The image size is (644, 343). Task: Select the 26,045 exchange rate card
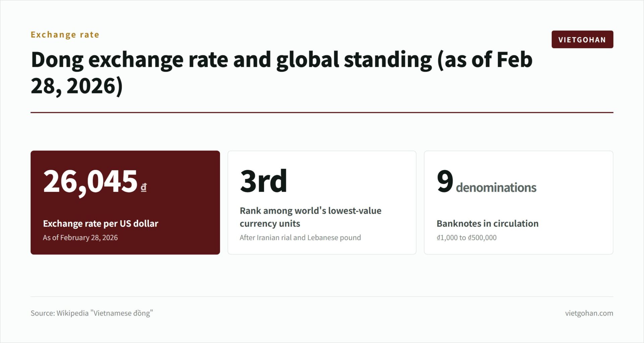click(x=125, y=203)
